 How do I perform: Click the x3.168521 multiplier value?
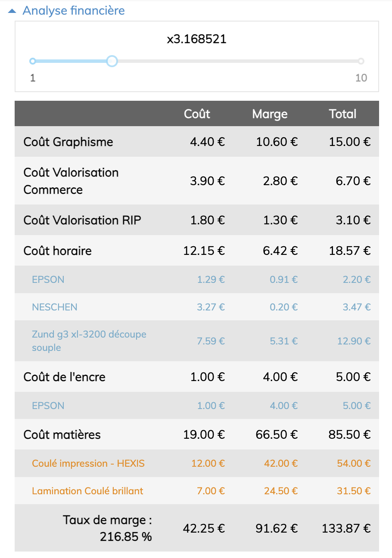(196, 40)
